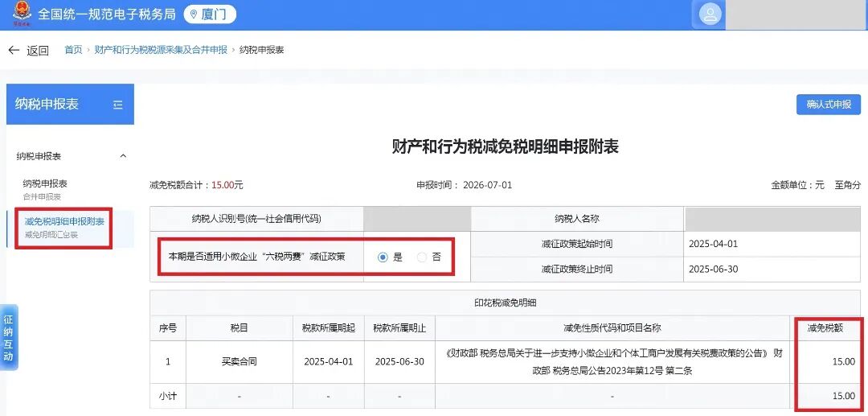The height and width of the screenshot is (416, 868).
Task: Click the 全国统一规范电子税务局 header title
Action: (106, 14)
